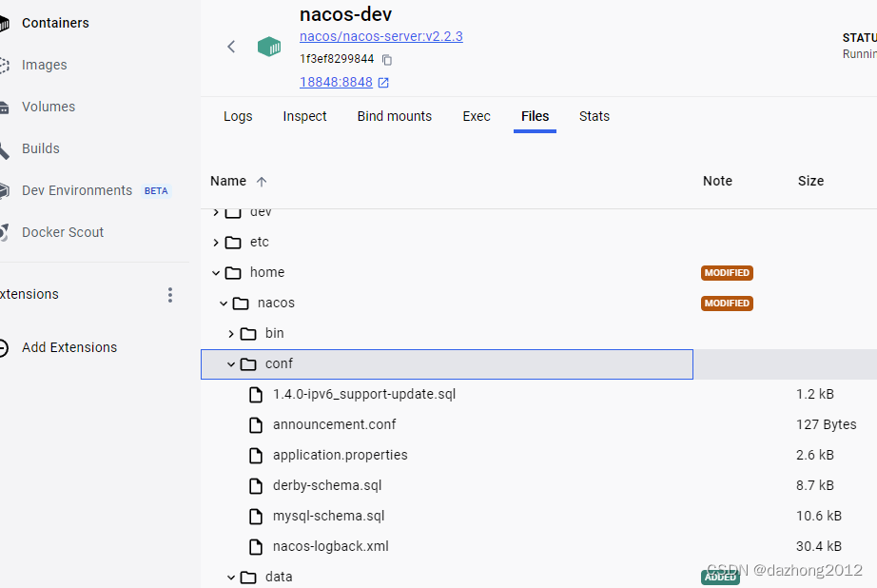Open the Extensions three-dot menu
The height and width of the screenshot is (588, 877).
point(170,295)
